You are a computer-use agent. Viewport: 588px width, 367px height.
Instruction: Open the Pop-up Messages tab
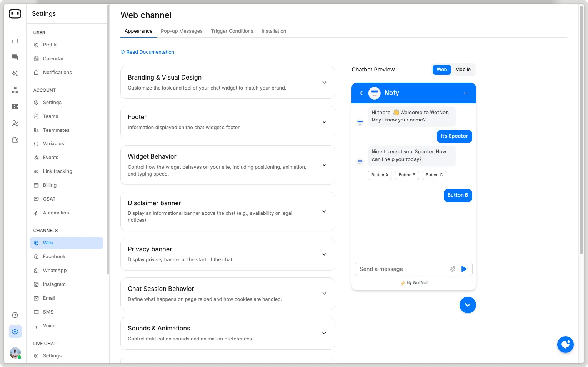point(182,31)
